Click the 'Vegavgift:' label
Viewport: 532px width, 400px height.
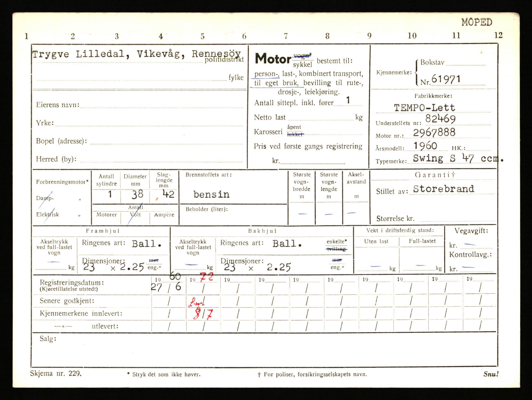(471, 231)
